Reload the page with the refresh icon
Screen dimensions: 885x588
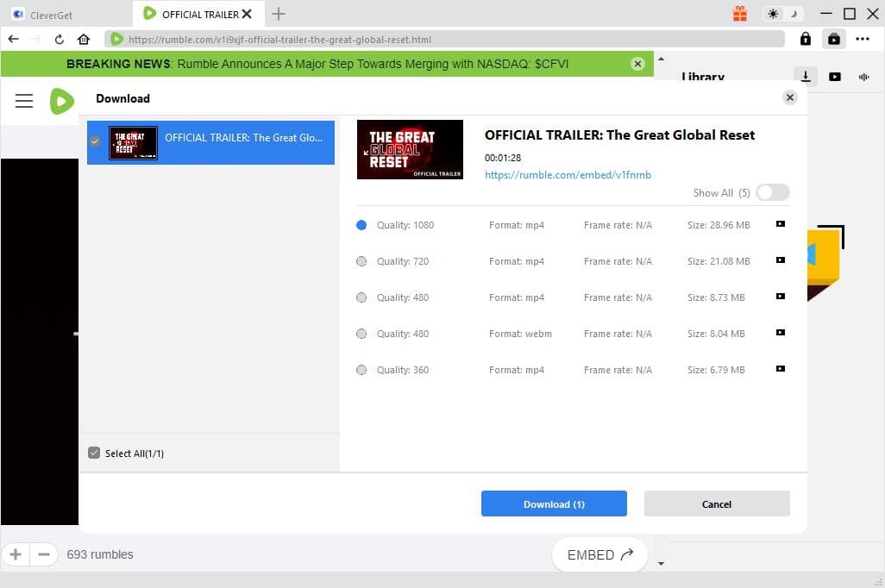click(x=58, y=39)
